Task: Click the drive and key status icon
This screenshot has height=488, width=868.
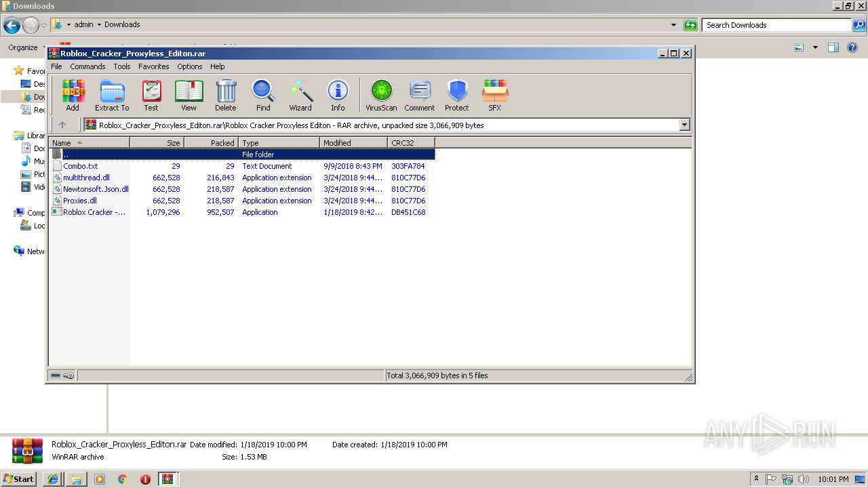Action: [x=62, y=375]
